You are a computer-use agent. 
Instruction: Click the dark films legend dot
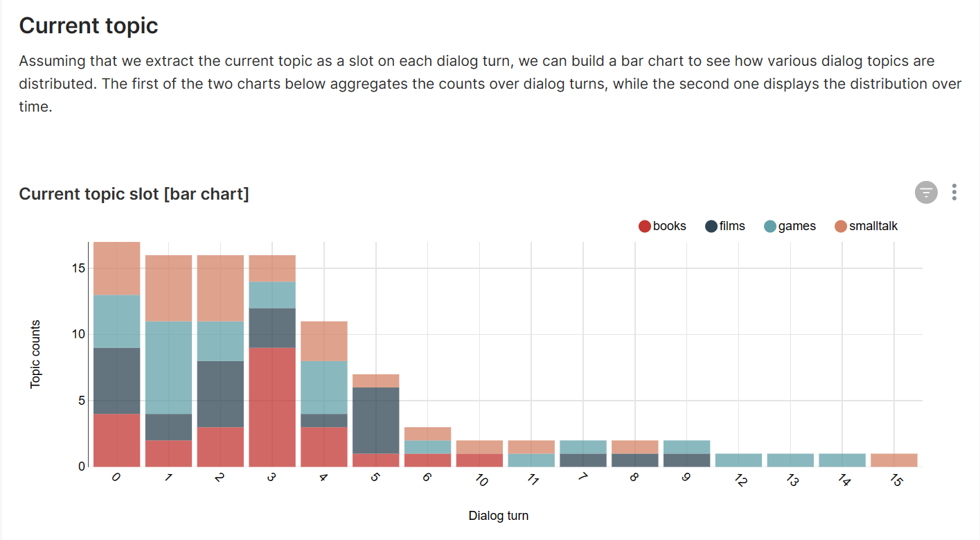(x=711, y=226)
